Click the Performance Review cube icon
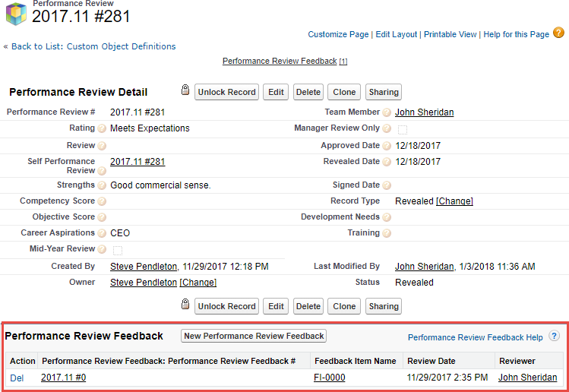The image size is (569, 392). 15,14
